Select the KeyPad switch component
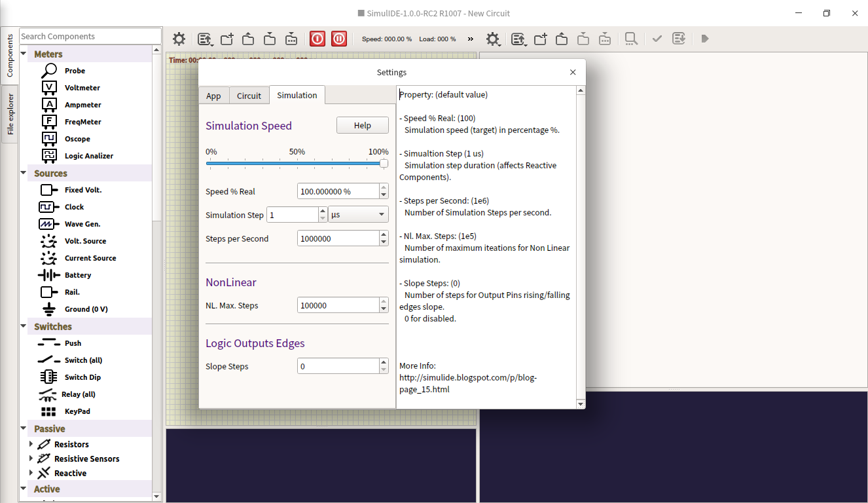Screen dimensions: 868x503 point(77,411)
